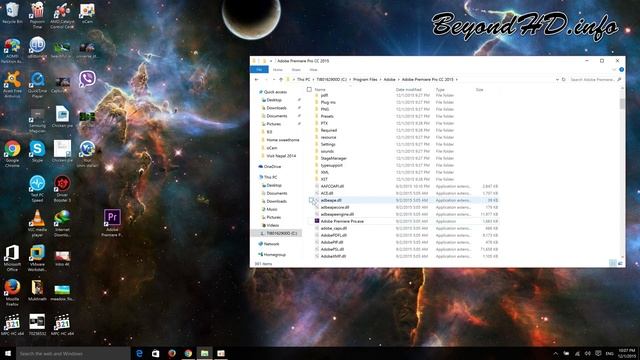640x360 pixels.
Task: Click This PC in the breadcrumb
Action: pyautogui.click(x=303, y=80)
